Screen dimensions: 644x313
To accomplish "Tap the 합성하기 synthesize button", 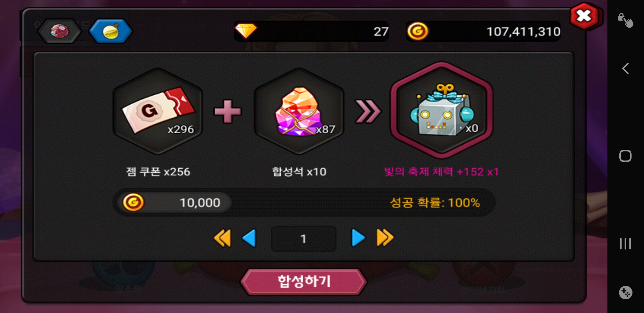I will (x=304, y=282).
